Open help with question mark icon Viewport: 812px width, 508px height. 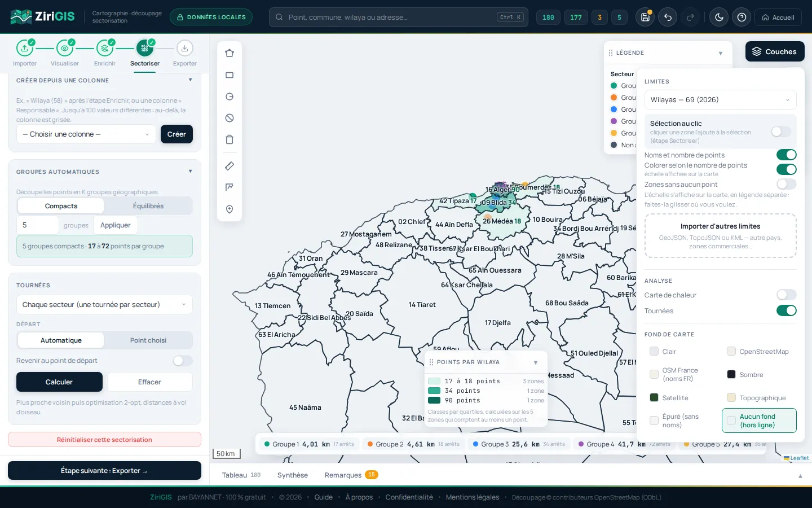tap(742, 17)
